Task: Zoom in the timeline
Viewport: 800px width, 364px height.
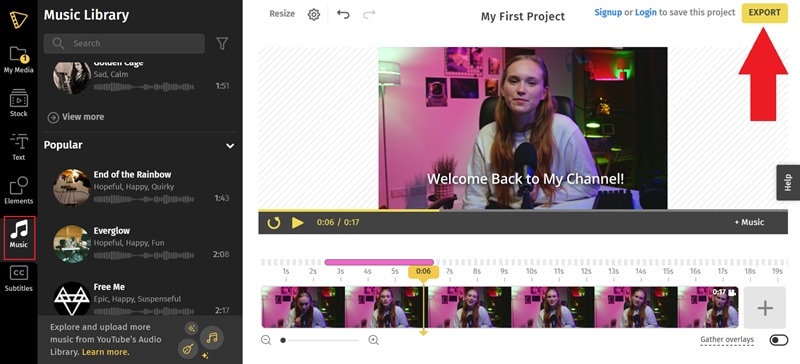Action: click(373, 340)
